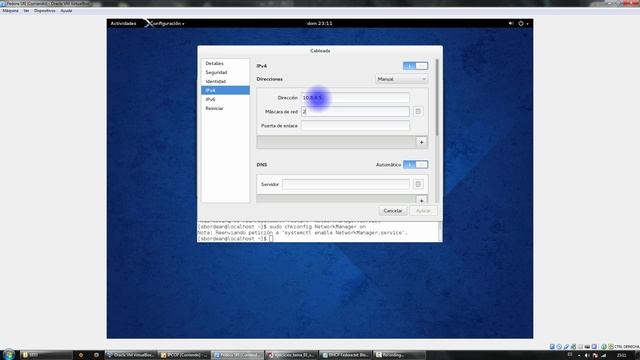Open the VirtualBox Máquina menu

[10, 11]
